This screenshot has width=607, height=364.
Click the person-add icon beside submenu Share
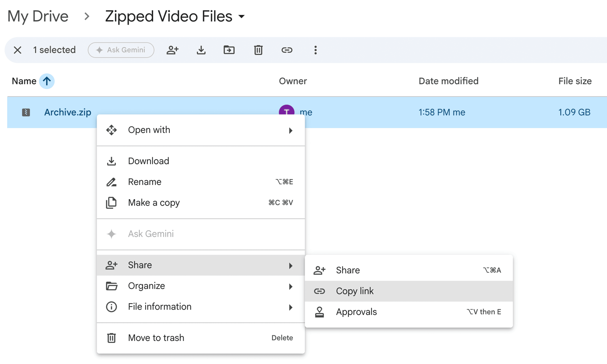[319, 270]
